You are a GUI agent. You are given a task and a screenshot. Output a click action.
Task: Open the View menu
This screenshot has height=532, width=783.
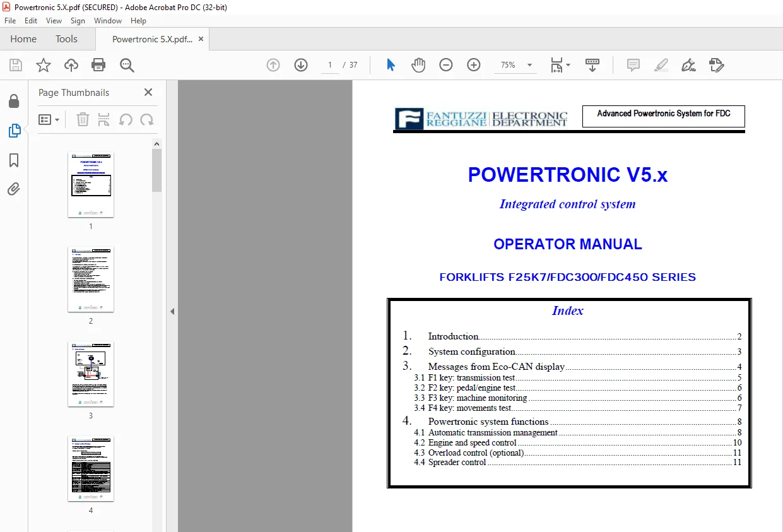54,21
